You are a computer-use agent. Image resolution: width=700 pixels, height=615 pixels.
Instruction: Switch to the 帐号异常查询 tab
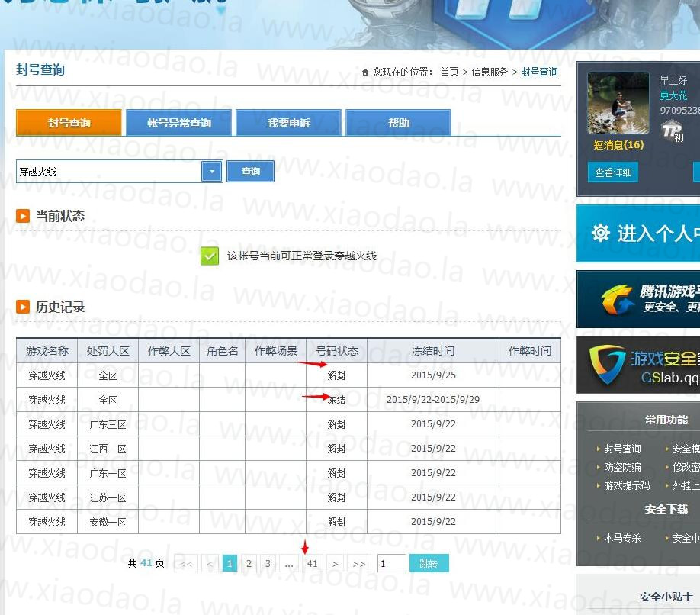tap(179, 122)
